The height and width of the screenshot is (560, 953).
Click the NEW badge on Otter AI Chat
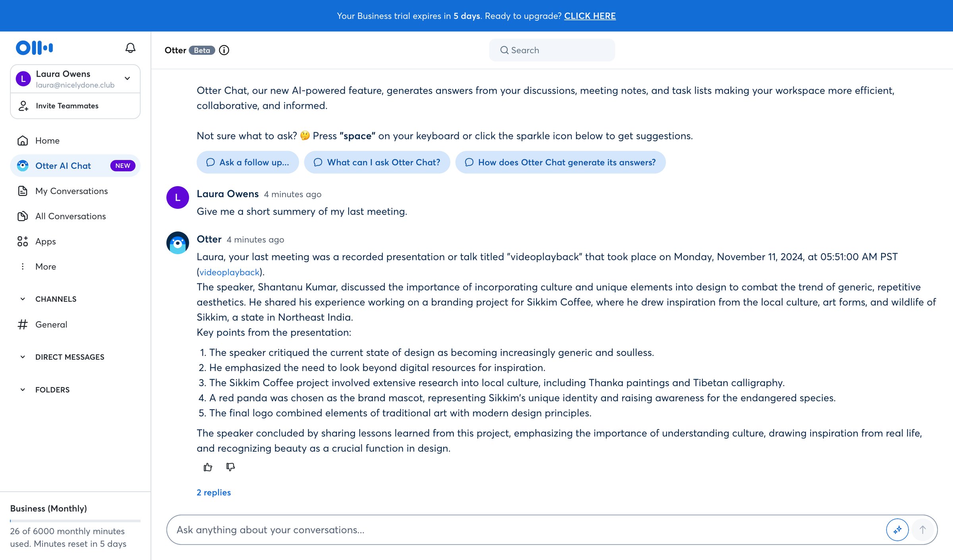(123, 165)
